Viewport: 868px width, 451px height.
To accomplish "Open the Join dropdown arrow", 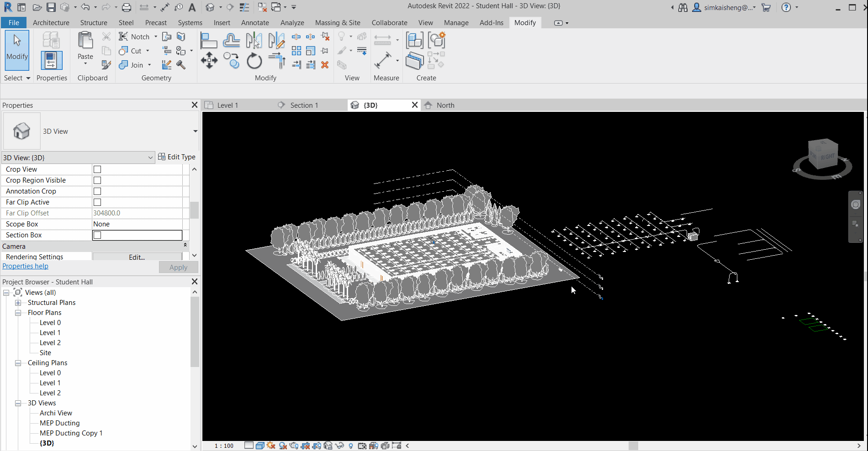I will point(149,65).
